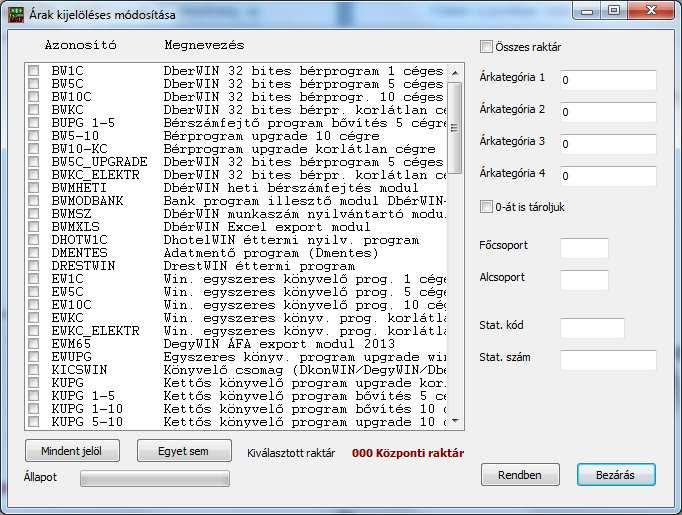Click the Stat. kód input field
This screenshot has height=515, width=682.
pos(592,328)
